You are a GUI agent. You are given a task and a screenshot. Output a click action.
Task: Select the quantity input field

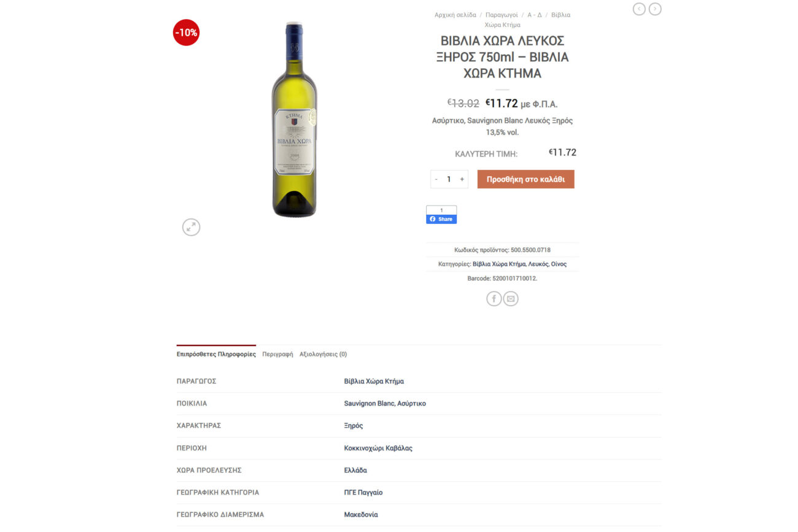pyautogui.click(x=449, y=179)
